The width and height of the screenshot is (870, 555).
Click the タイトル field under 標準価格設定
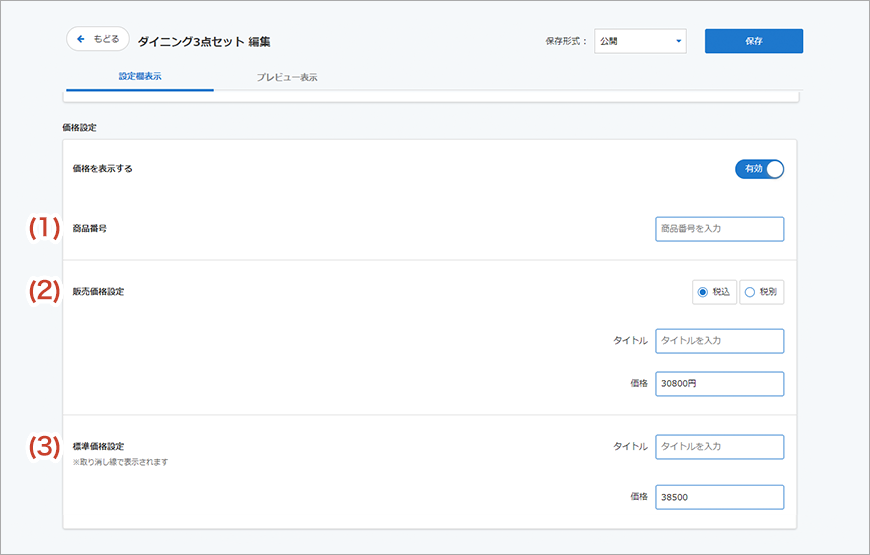719,447
